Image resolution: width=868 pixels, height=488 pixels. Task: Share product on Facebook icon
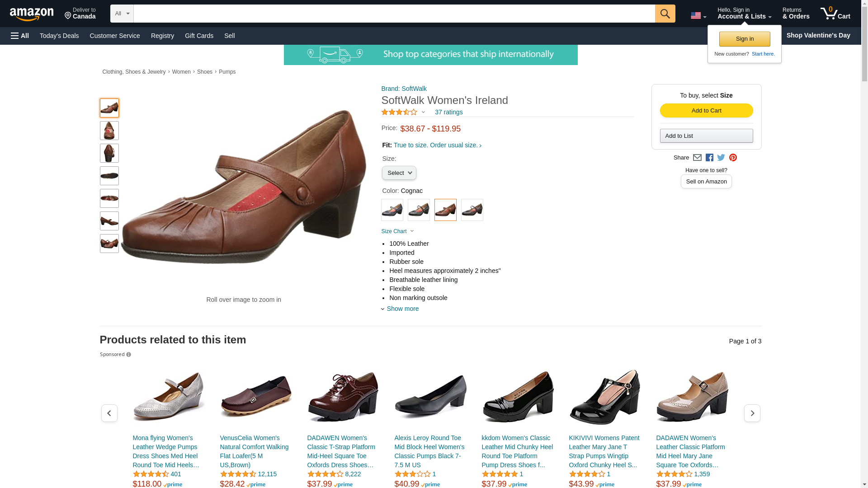[x=709, y=158]
